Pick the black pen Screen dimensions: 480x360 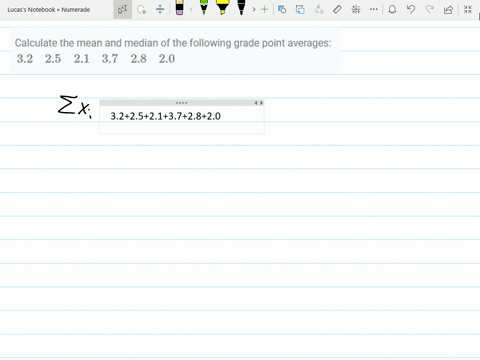[241, 8]
